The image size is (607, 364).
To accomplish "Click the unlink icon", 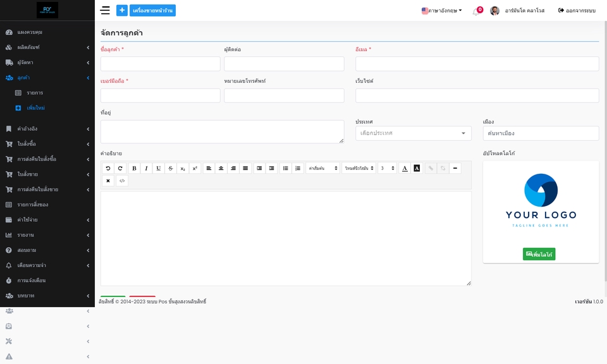I will pyautogui.click(x=443, y=168).
